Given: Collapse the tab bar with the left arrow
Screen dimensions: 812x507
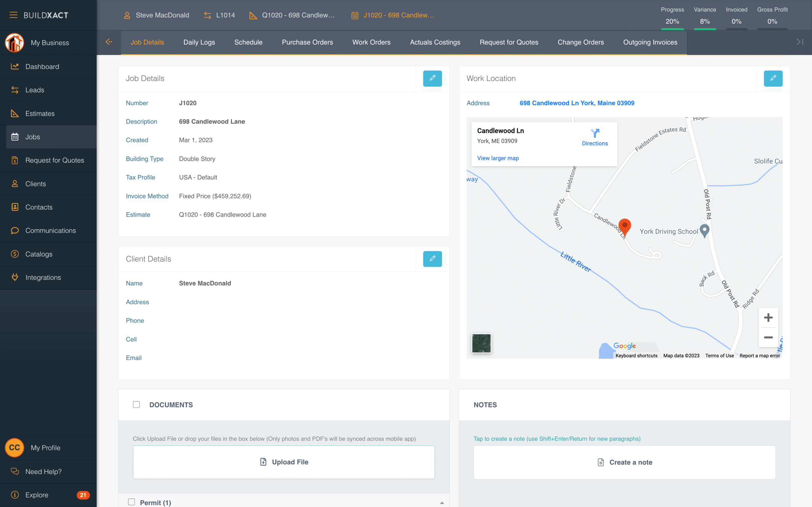Looking at the screenshot, I should tap(109, 42).
